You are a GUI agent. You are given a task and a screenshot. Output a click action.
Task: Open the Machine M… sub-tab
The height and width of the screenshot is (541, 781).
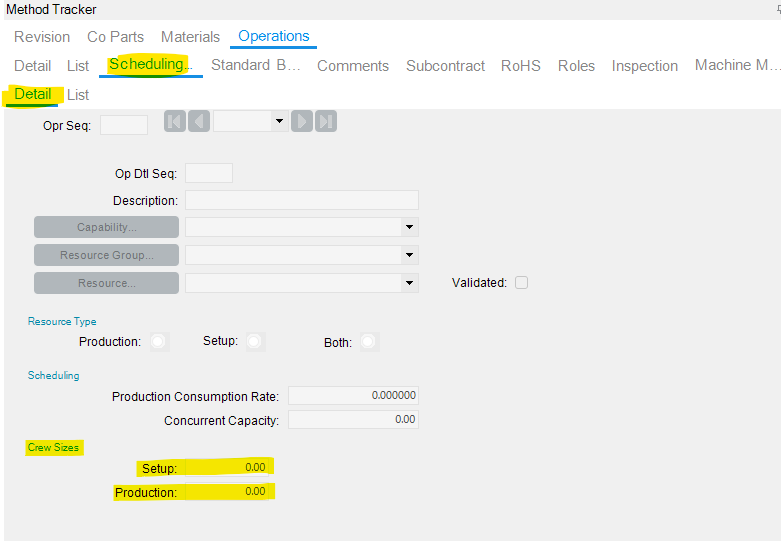[736, 65]
